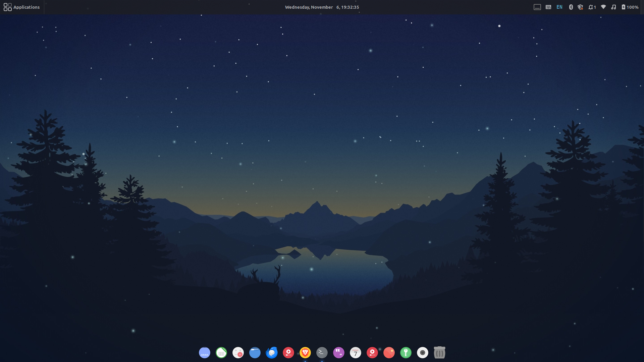The width and height of the screenshot is (644, 362).
Task: Open LibreOffice Calc from the dock
Action: point(221,353)
